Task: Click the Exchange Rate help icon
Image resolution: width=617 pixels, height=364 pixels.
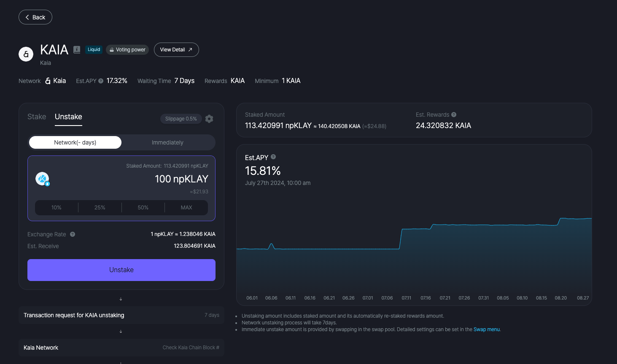Action: [x=73, y=234]
